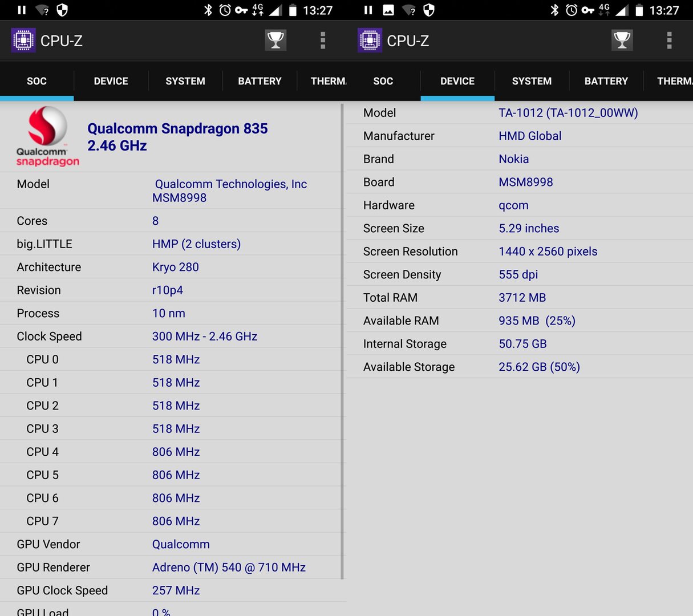Click the Kryo 280 architecture value
The width and height of the screenshot is (693, 616).
tap(176, 267)
